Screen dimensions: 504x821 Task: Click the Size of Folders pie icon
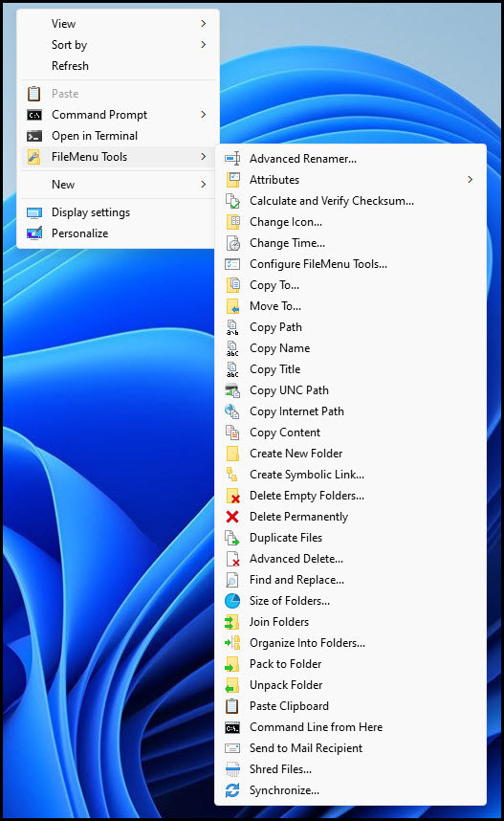(x=232, y=601)
